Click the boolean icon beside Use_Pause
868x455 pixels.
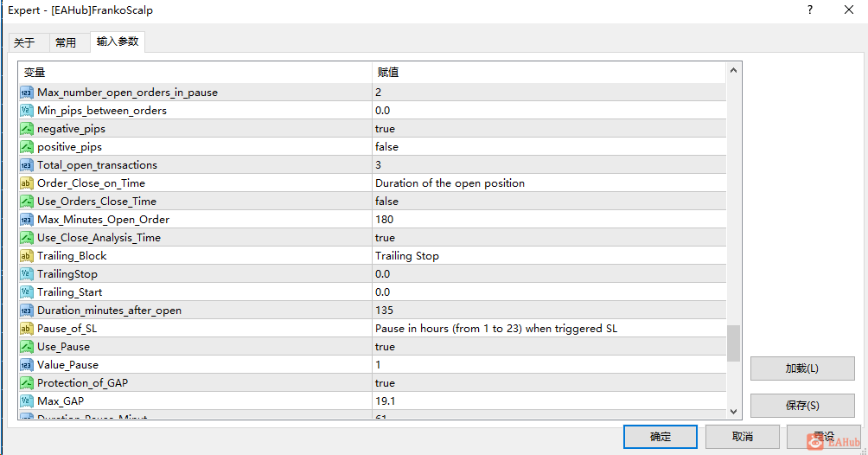tap(27, 346)
